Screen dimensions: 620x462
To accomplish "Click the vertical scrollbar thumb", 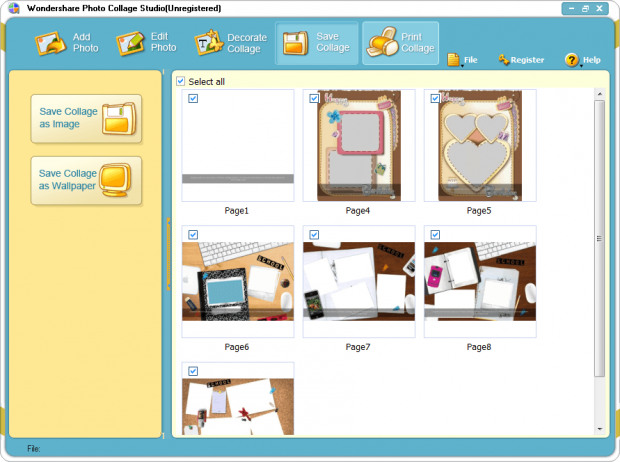I will pos(600,238).
